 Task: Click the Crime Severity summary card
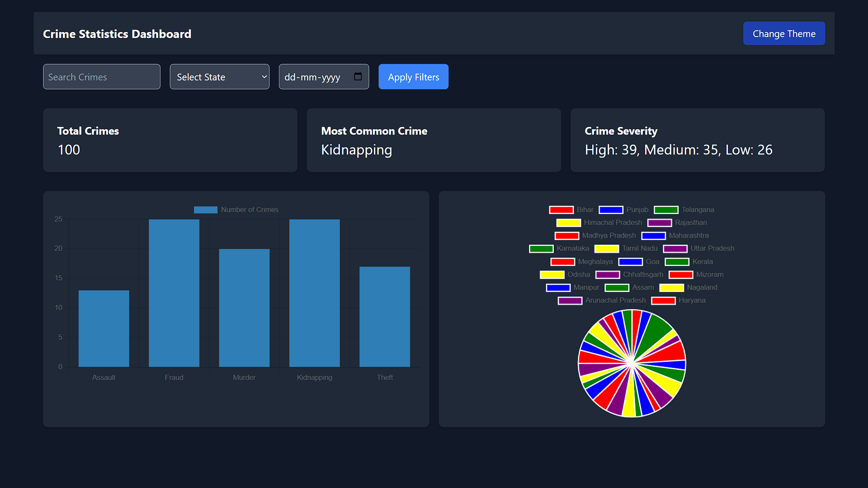pyautogui.click(x=697, y=140)
